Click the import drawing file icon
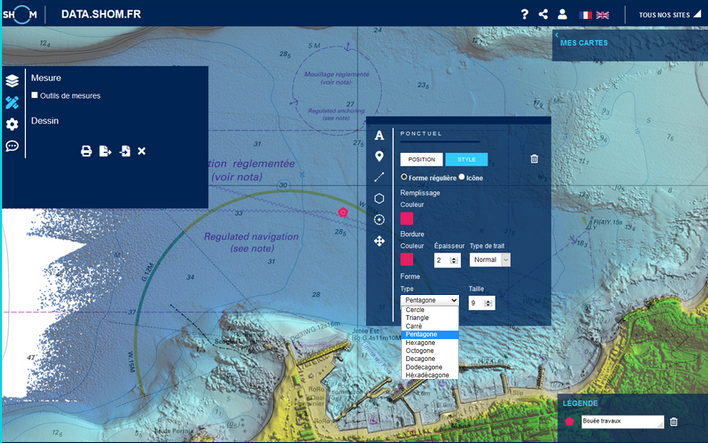This screenshot has width=708, height=443. [125, 151]
